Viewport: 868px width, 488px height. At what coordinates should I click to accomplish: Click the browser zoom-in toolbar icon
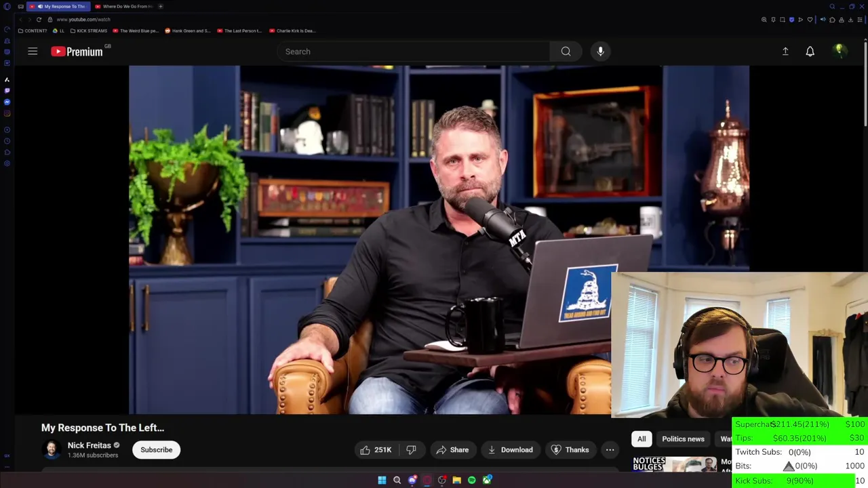pyautogui.click(x=764, y=20)
